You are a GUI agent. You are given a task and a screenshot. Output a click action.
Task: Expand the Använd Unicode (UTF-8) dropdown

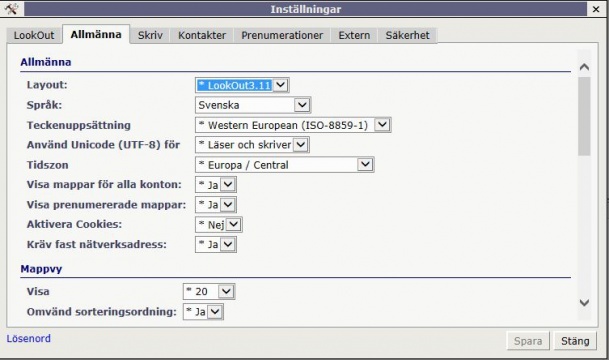pyautogui.click(x=252, y=145)
